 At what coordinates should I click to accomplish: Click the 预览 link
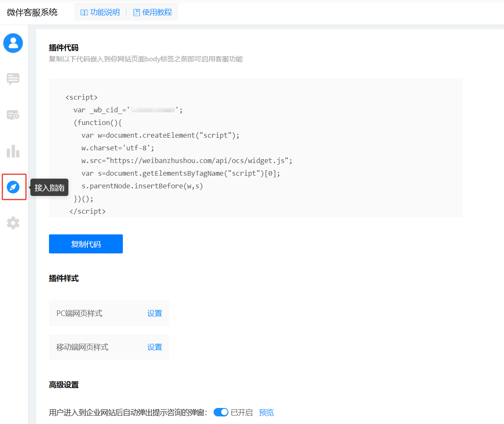(266, 413)
